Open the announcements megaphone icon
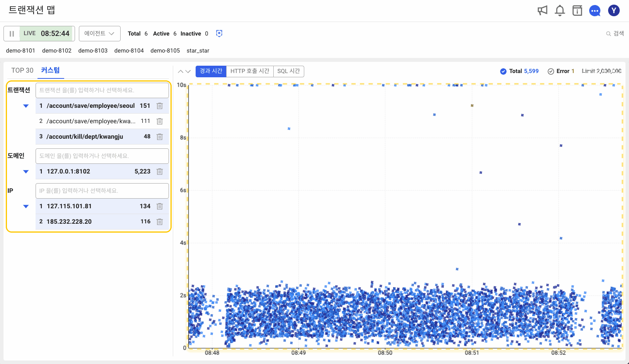Image resolution: width=629 pixels, height=364 pixels. pos(542,10)
